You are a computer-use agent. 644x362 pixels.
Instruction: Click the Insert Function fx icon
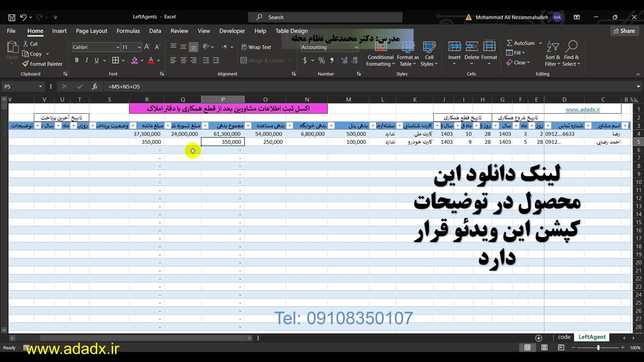point(94,86)
